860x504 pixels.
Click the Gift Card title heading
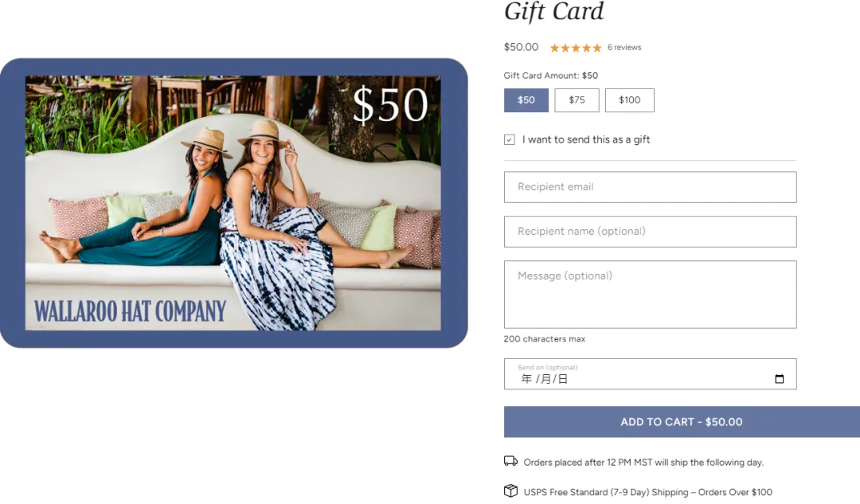(x=554, y=12)
